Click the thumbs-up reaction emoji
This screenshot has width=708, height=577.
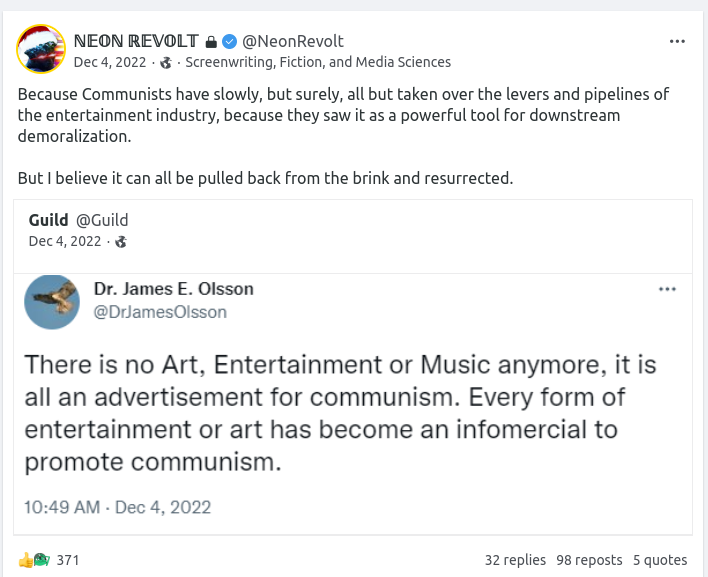point(25,559)
